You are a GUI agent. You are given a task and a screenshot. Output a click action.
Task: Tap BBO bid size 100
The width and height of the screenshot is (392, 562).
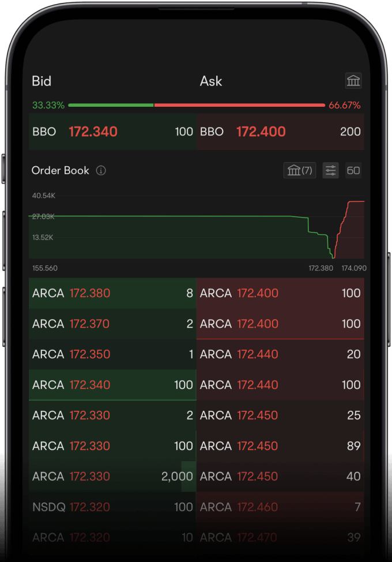point(184,132)
